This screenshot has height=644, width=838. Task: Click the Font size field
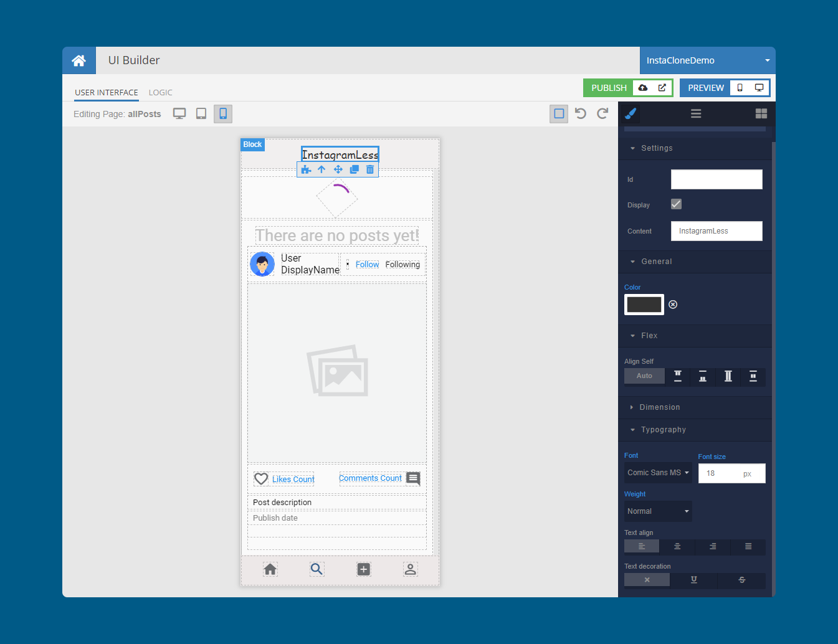click(731, 473)
